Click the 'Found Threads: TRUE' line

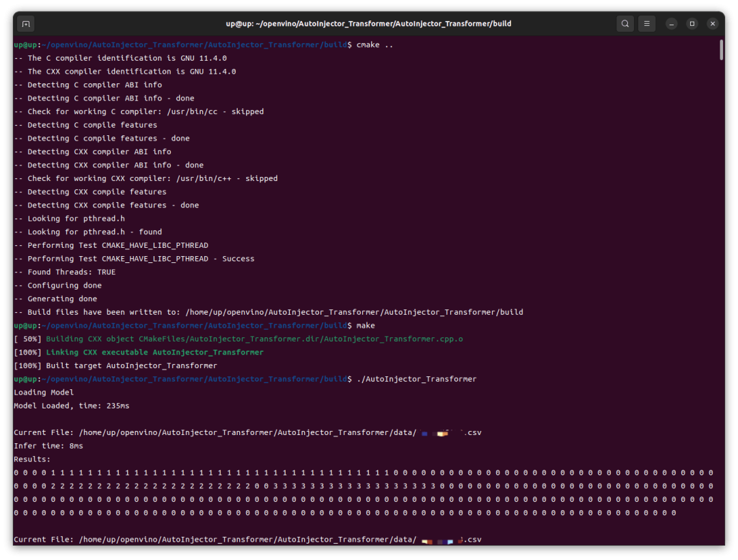tap(65, 272)
